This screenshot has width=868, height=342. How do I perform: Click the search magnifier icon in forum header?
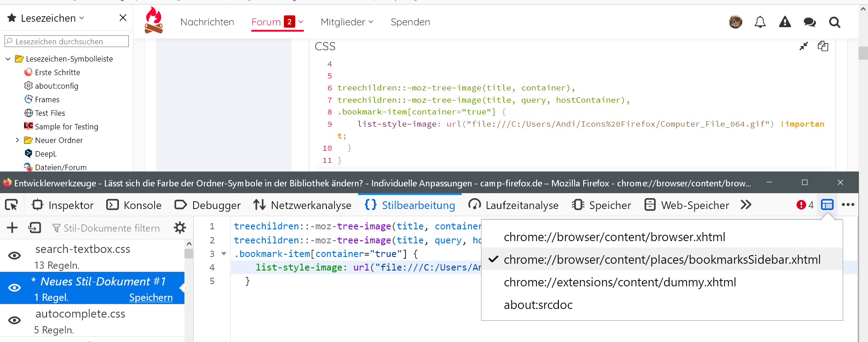(x=834, y=22)
